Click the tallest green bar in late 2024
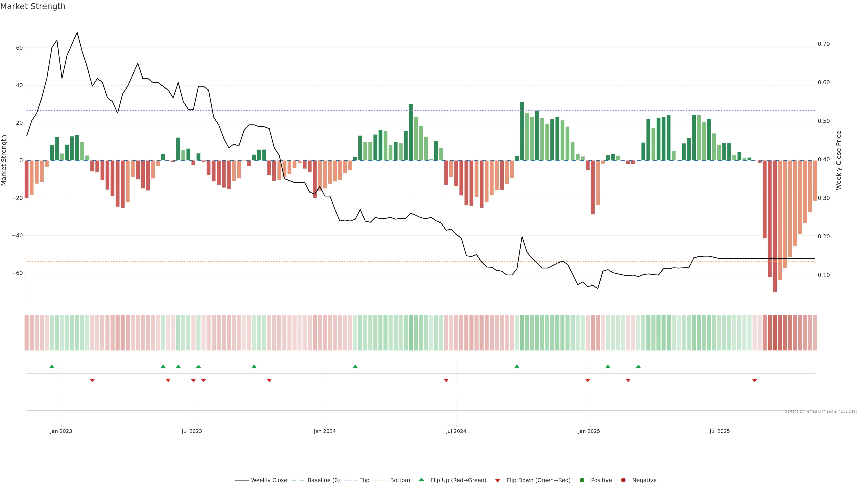 coord(522,131)
